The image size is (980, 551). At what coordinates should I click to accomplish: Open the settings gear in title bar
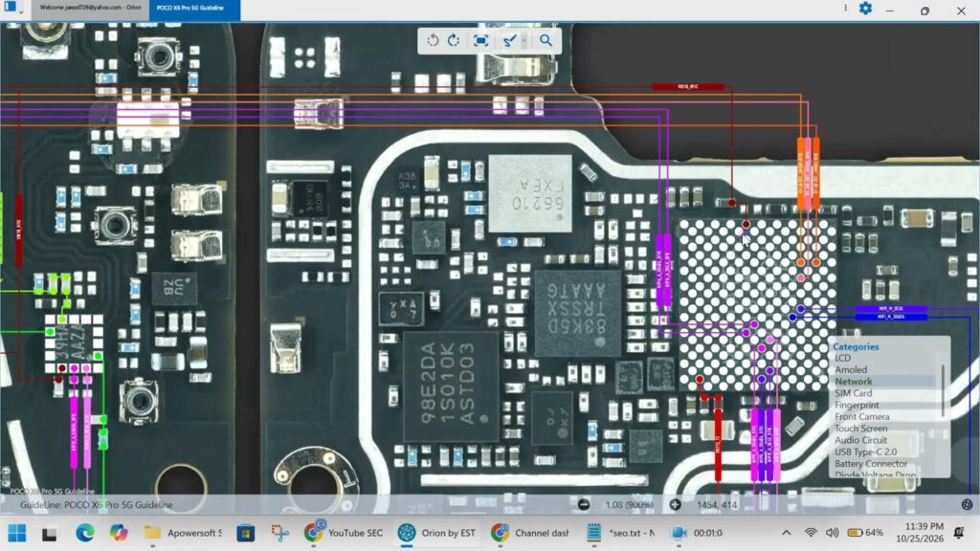[x=865, y=9]
